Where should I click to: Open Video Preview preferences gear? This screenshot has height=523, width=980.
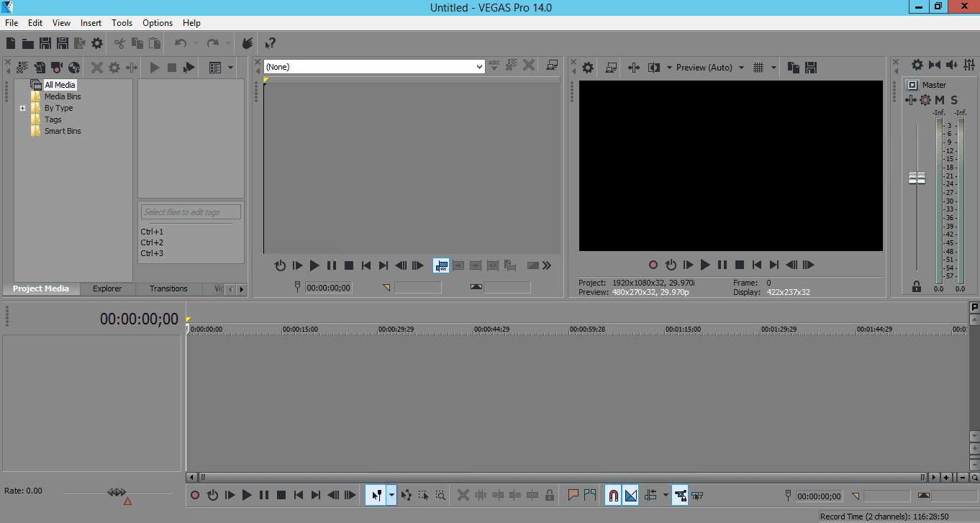588,68
